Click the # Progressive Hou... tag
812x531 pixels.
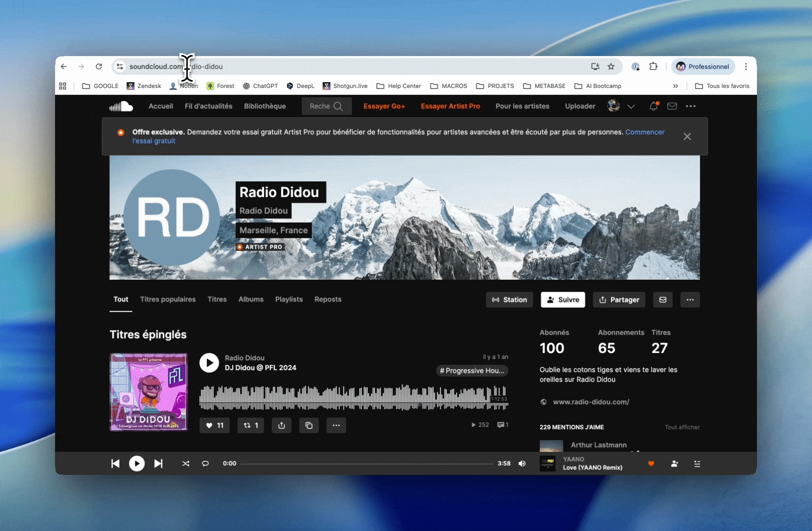tap(472, 371)
